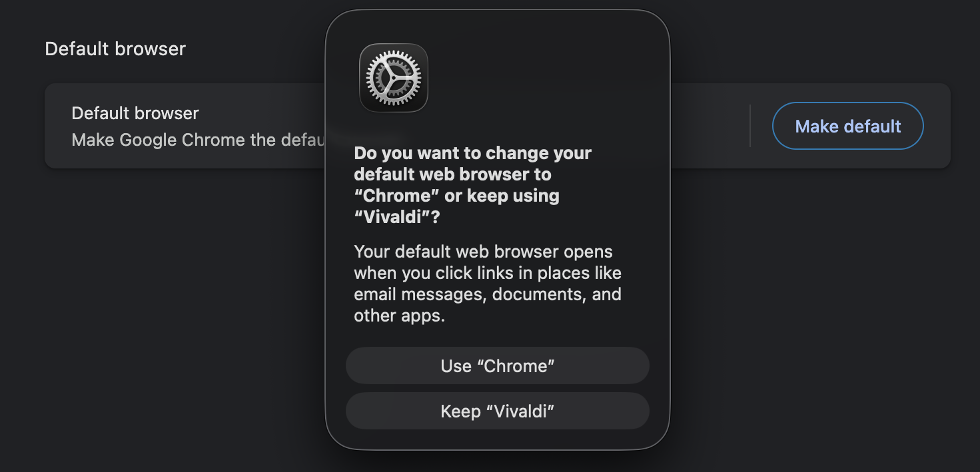Click Keep "Vivaldi" to retain current browser
The image size is (980, 472).
497,411
